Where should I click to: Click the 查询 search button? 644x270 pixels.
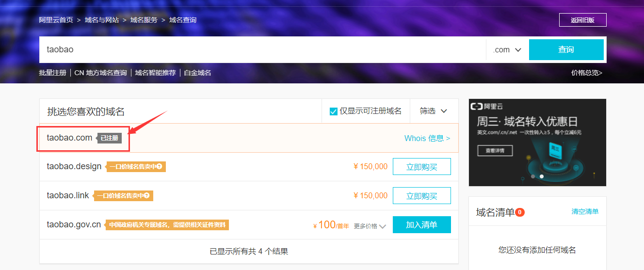(566, 49)
